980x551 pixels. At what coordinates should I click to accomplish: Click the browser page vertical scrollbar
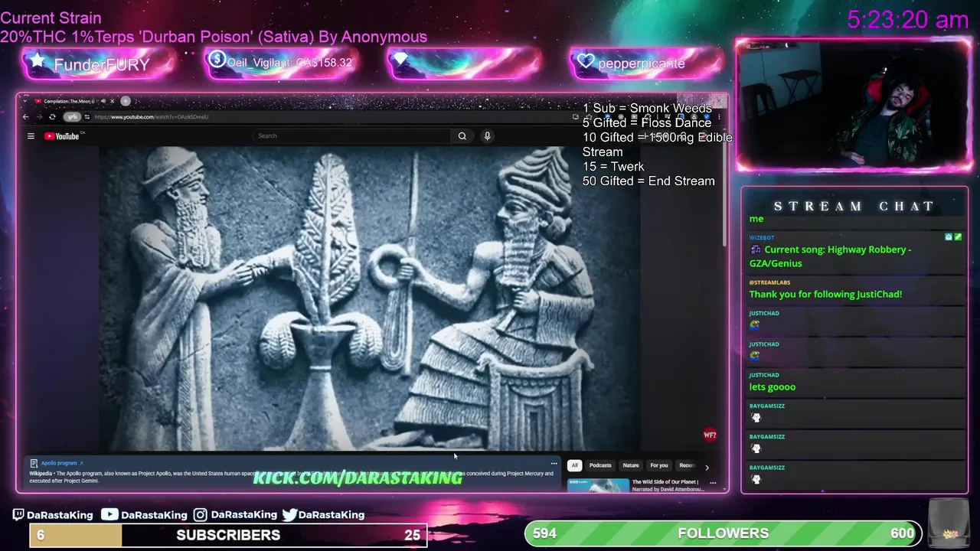[725, 195]
